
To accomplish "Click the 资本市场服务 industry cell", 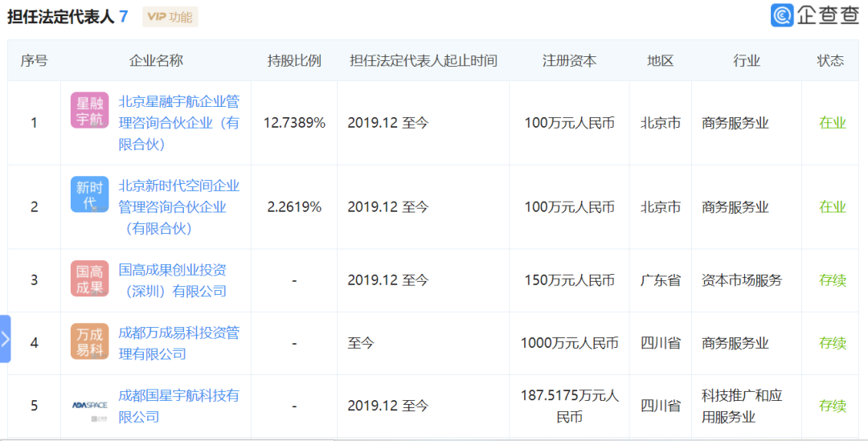I will [742, 280].
